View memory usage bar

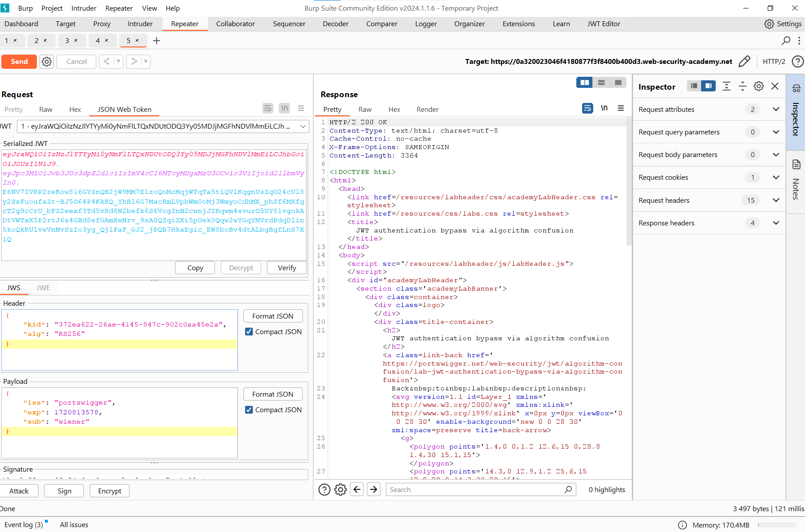pyautogui.click(x=777, y=525)
